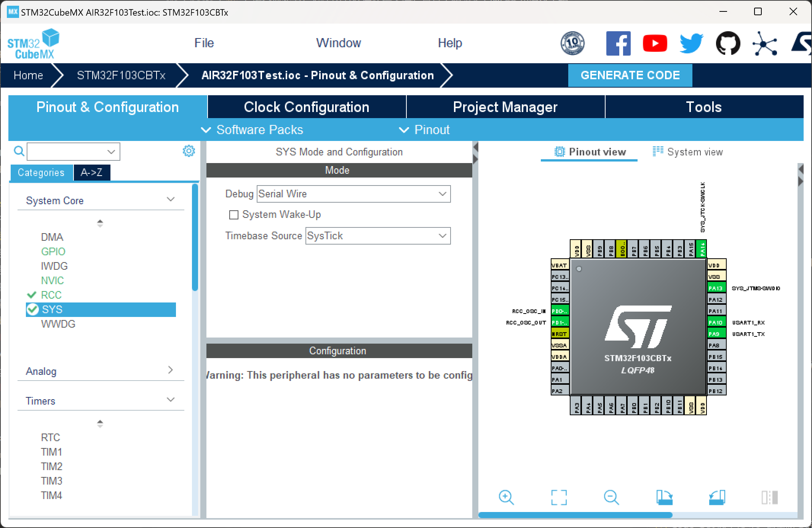812x528 pixels.
Task: Open the GitHub icon link
Action: point(728,43)
